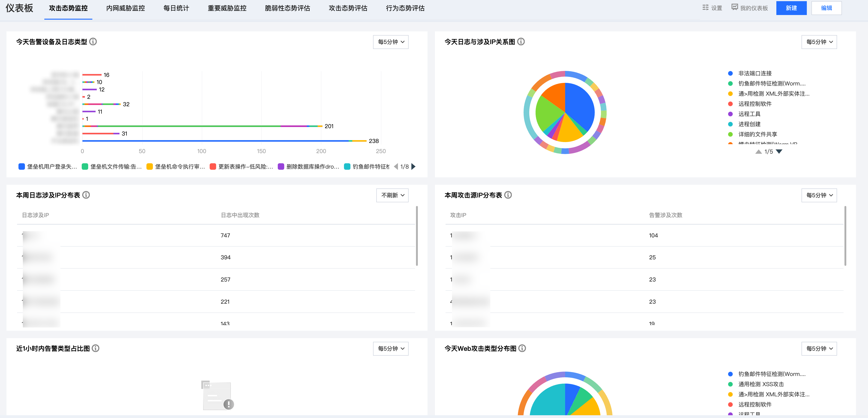Go to next page of bar chart legend
Image resolution: width=868 pixels, height=418 pixels.
(413, 167)
